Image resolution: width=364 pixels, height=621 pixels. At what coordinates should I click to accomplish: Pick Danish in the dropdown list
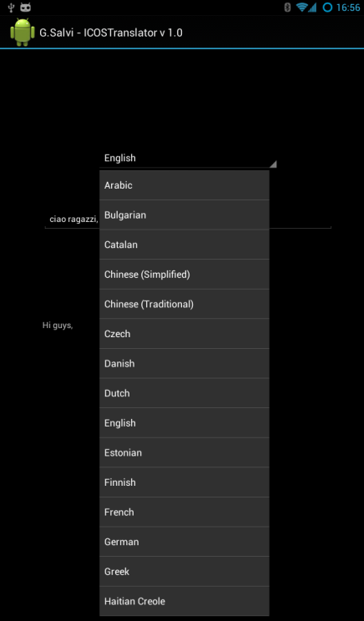[185, 364]
